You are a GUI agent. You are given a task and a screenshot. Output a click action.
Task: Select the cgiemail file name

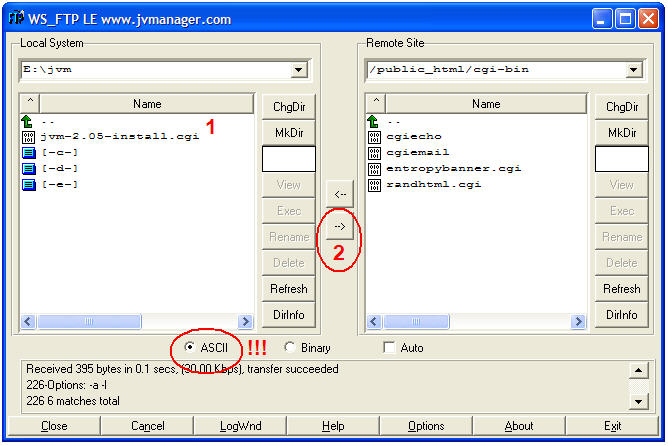coord(418,153)
